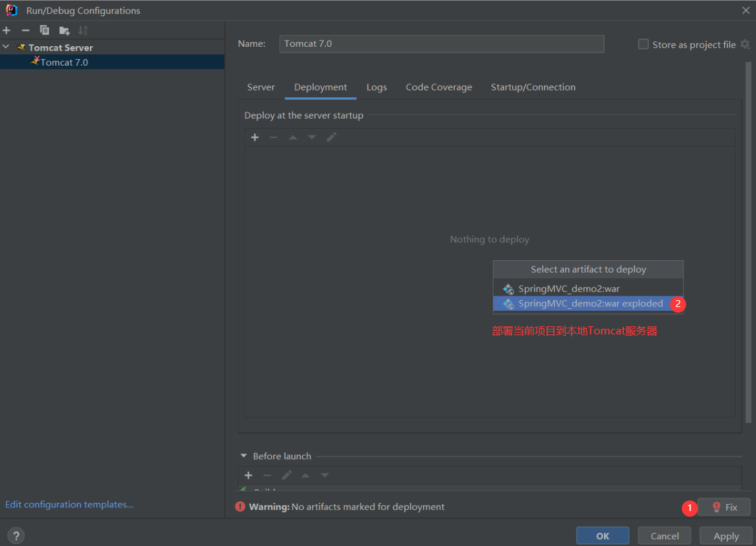
Task: Click the move into new folder icon
Action: point(64,31)
